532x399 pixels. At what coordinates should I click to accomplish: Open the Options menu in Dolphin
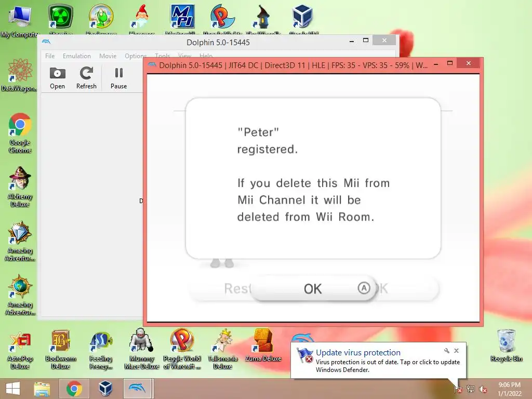(135, 56)
